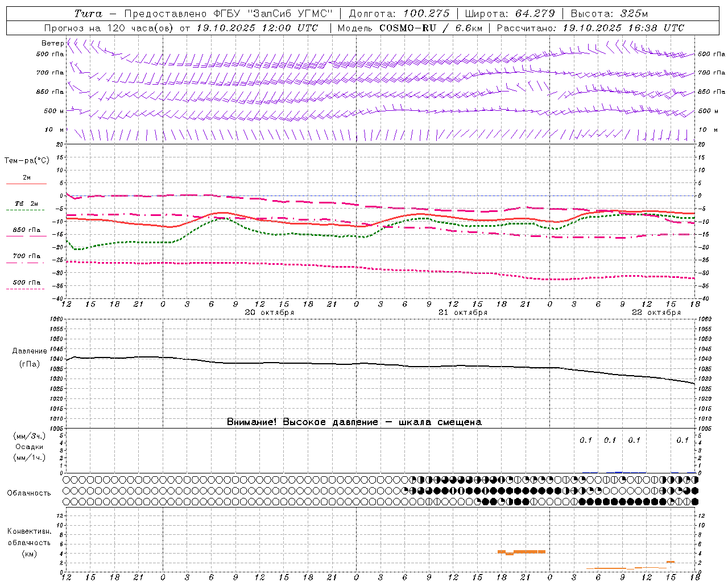Click the '20 октября' date label
The image size is (728, 582).
click(270, 313)
